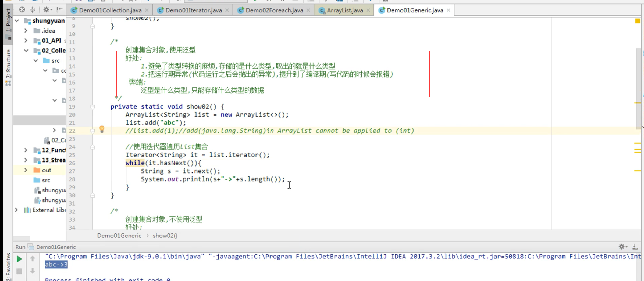Toggle fold marker on line 30
This screenshot has height=281, width=644.
click(x=92, y=195)
